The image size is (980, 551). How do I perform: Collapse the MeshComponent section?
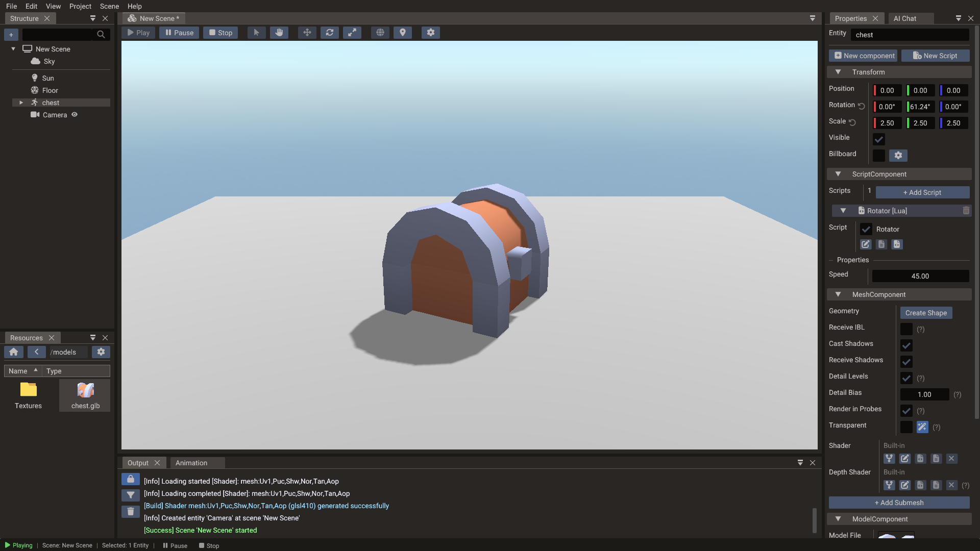838,294
